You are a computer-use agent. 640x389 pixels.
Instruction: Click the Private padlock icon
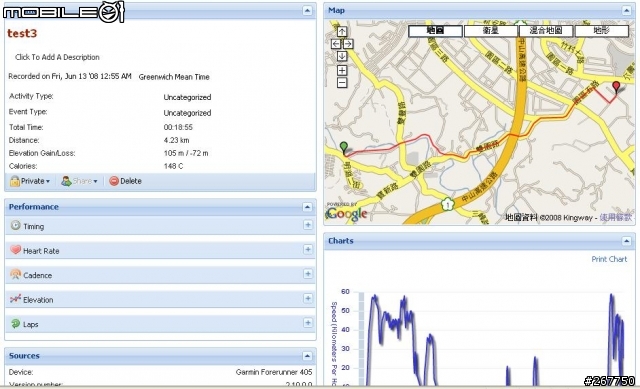coord(15,181)
